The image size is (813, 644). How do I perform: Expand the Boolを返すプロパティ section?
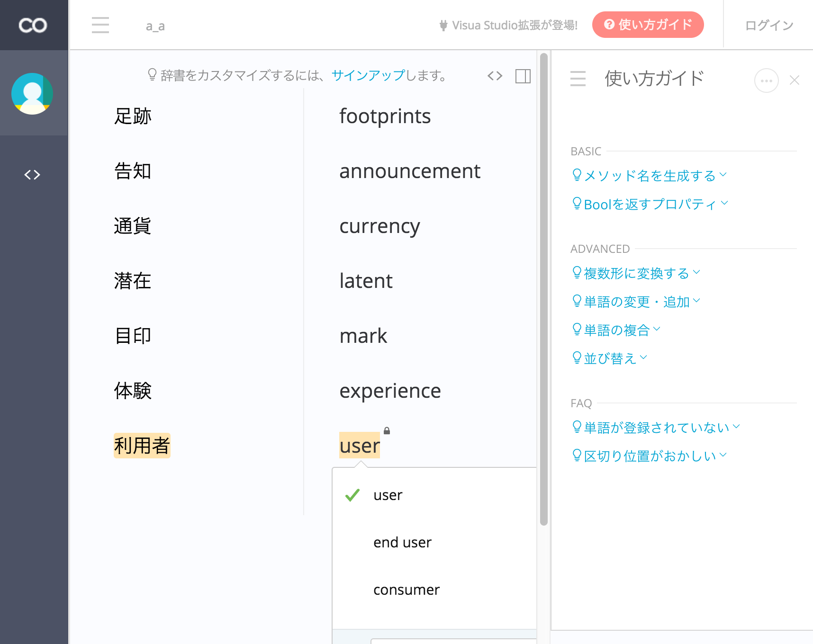(x=650, y=204)
